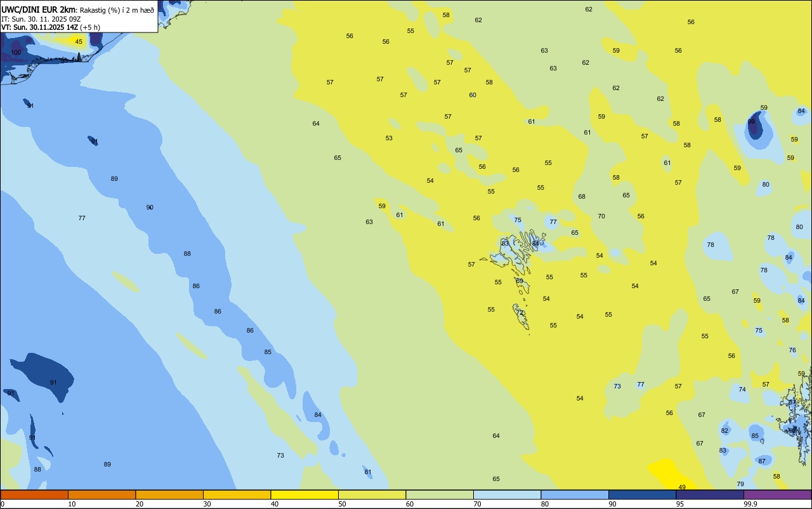Click the legend scale label '80'
The image size is (812, 509).
(x=545, y=504)
